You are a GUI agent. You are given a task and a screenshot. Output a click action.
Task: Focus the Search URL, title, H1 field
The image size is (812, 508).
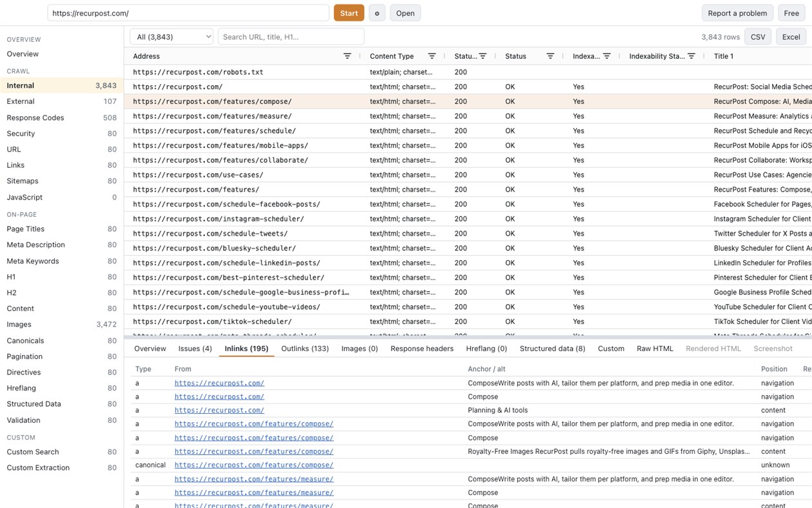click(x=291, y=37)
